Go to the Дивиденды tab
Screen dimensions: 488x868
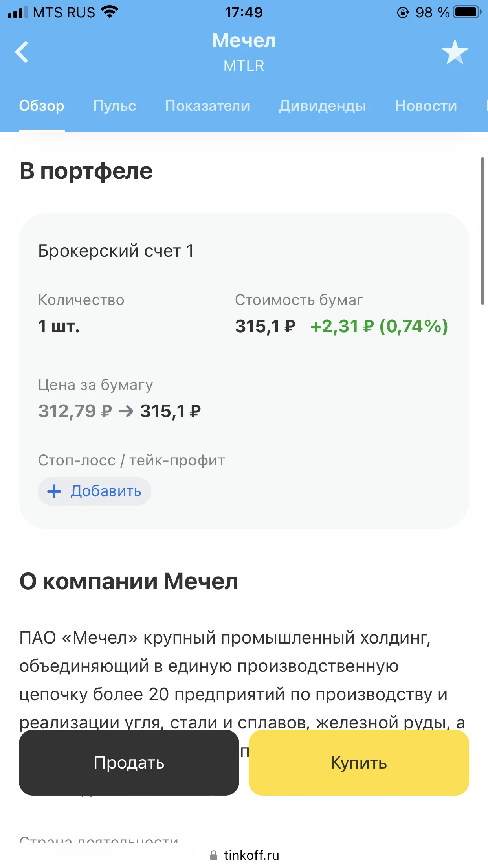tap(323, 106)
